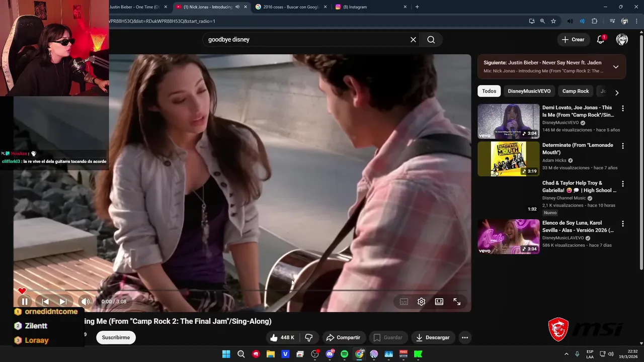
Task: Install app icon in address bar
Action: coord(532,21)
